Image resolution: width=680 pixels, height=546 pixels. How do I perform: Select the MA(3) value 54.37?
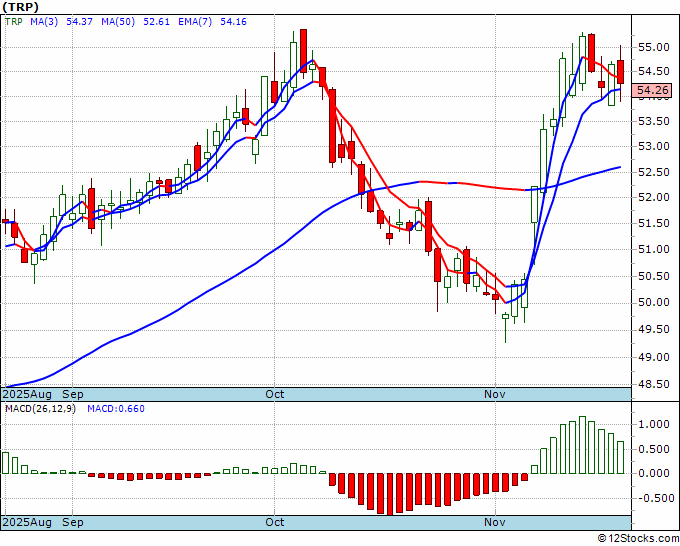[x=79, y=22]
